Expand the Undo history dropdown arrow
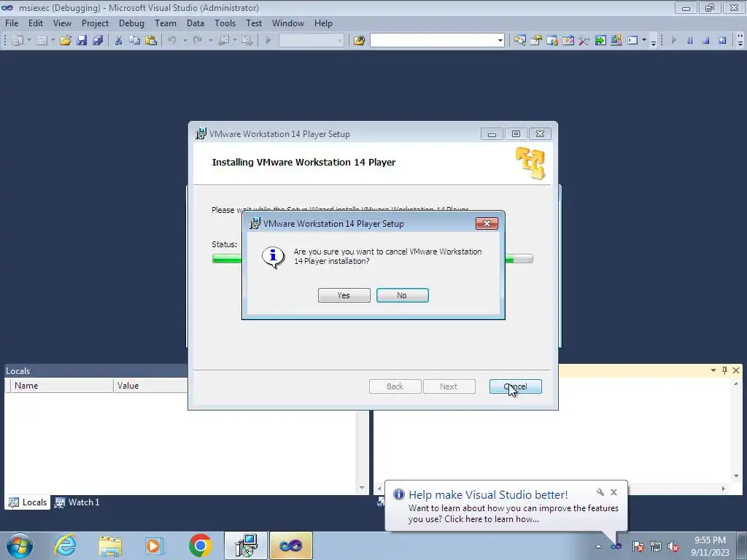747x560 pixels. click(x=185, y=41)
